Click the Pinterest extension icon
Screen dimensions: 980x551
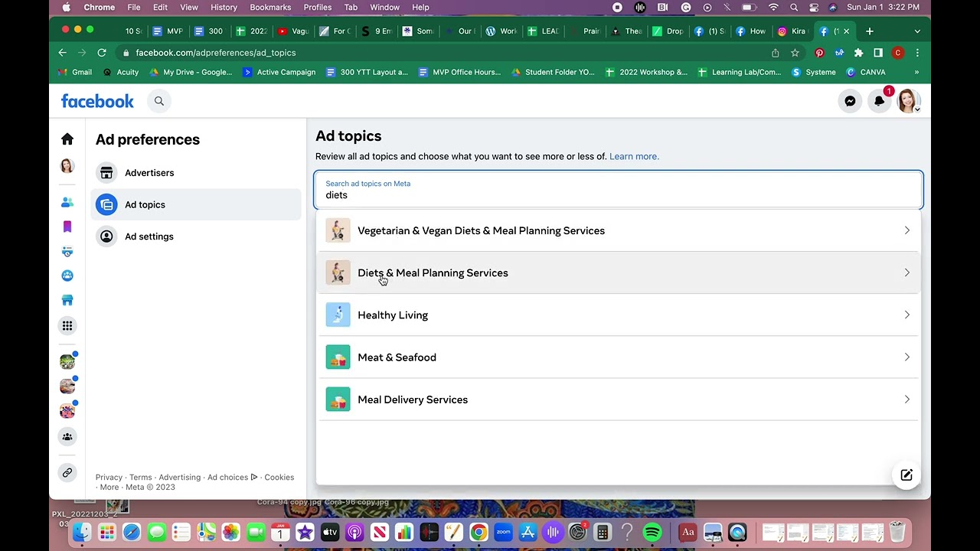click(x=819, y=53)
